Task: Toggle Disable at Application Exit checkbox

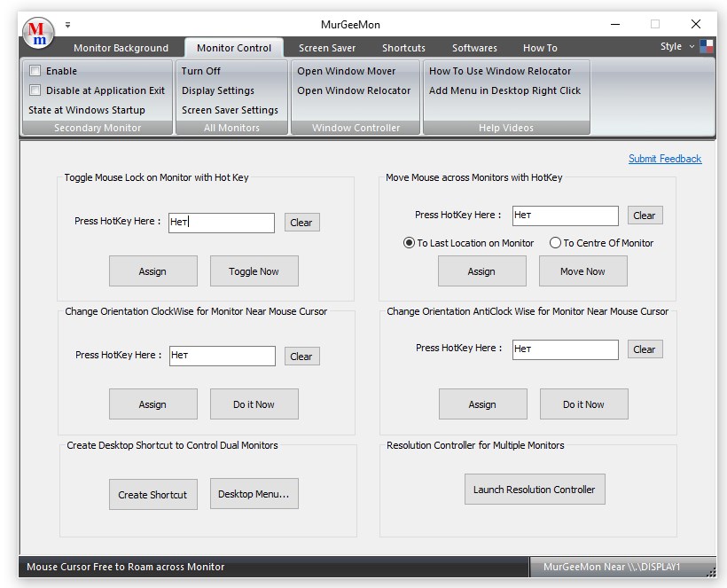Action: [35, 90]
